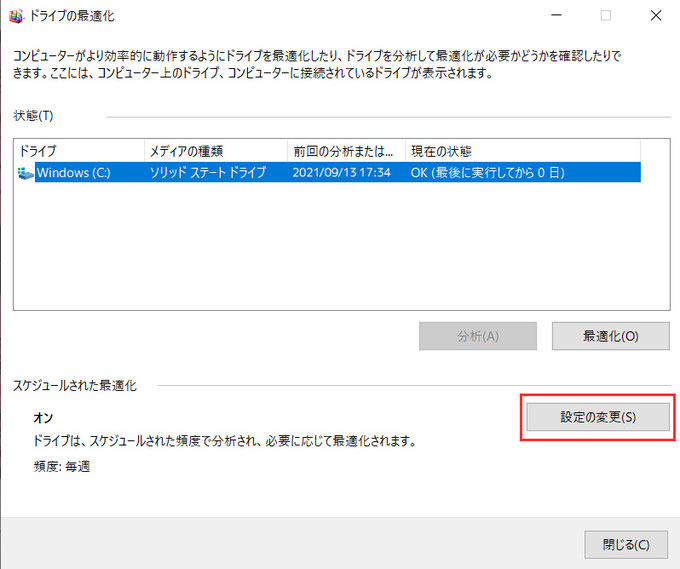Click the ドライブの最適化 title bar app icon
Image resolution: width=680 pixels, height=569 pixels.
[16, 16]
